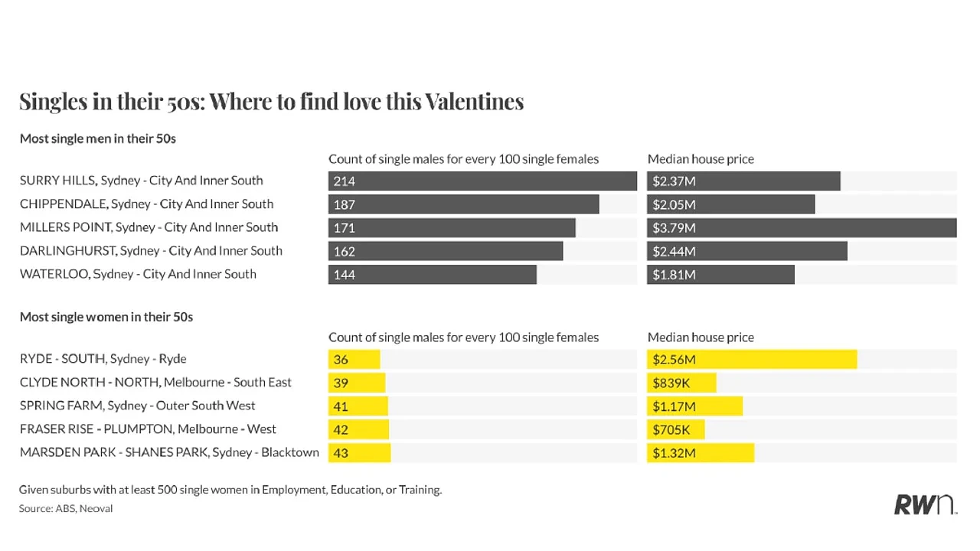Select Millers Point $3.79M price bar
This screenshot has height=551, width=980.
pyautogui.click(x=802, y=227)
